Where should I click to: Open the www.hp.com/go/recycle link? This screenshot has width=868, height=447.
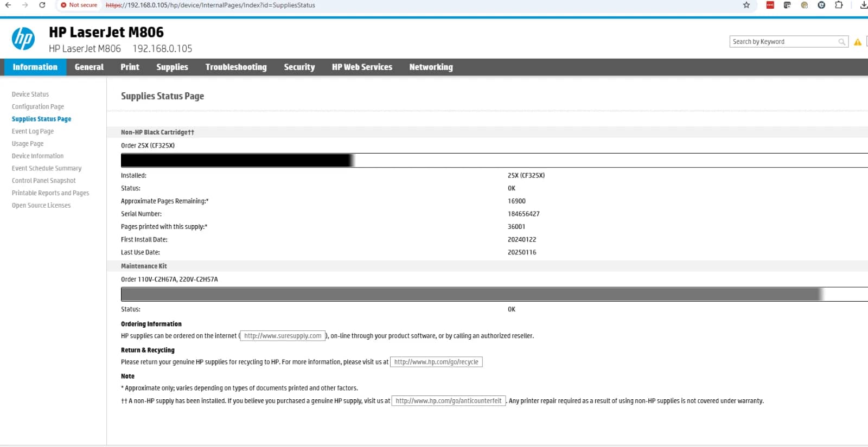point(436,362)
